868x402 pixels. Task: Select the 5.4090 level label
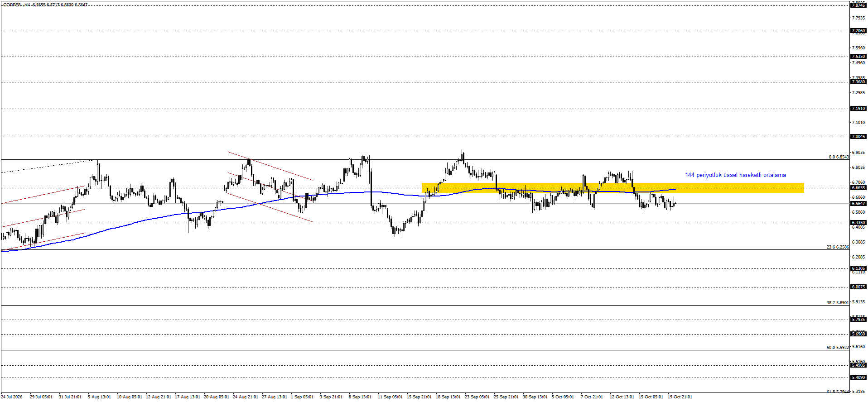[x=858, y=378]
